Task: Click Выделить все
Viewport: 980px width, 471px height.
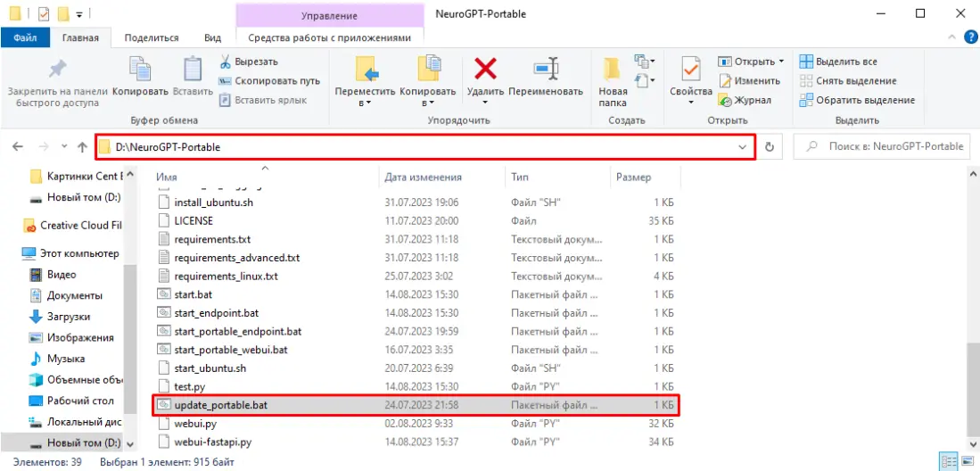Action: click(x=838, y=62)
